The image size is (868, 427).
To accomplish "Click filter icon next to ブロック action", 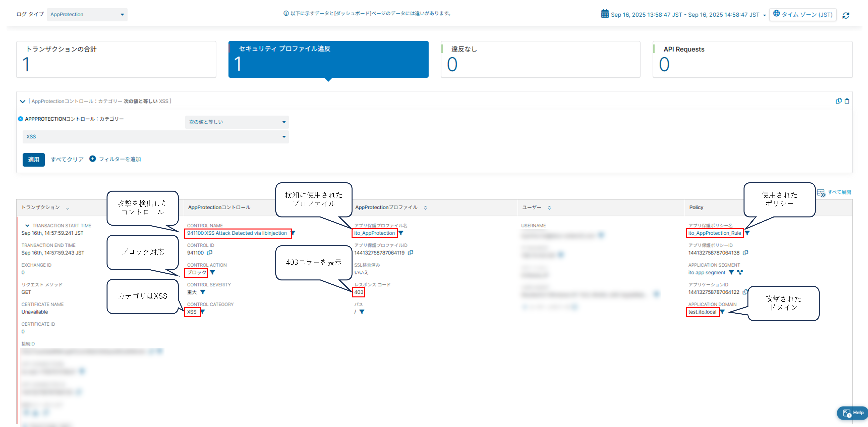I will coord(213,272).
